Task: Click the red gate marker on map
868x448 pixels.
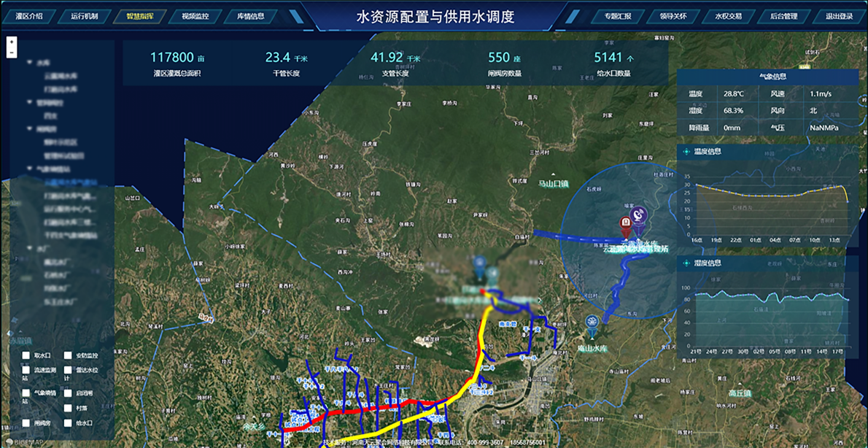Action: click(x=625, y=223)
